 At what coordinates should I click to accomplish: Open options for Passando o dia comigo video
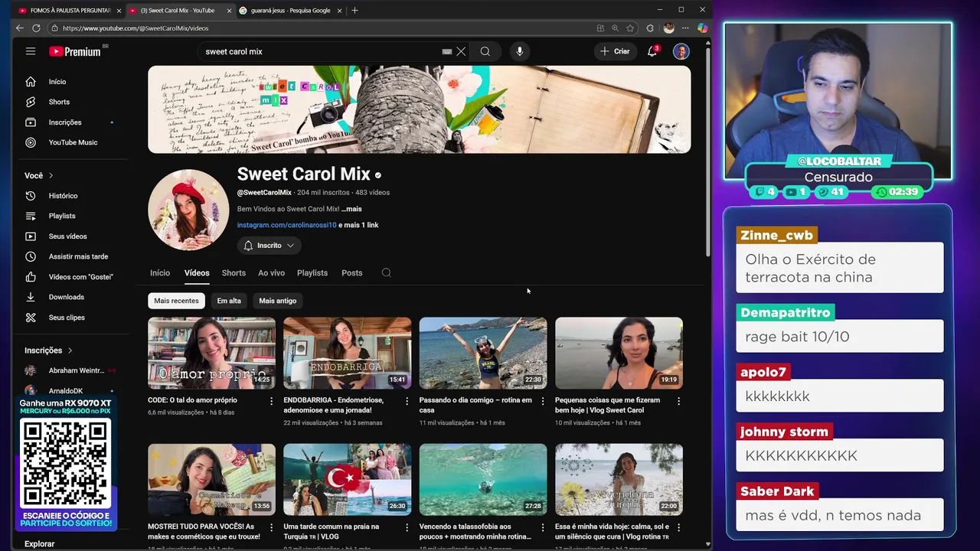(543, 400)
